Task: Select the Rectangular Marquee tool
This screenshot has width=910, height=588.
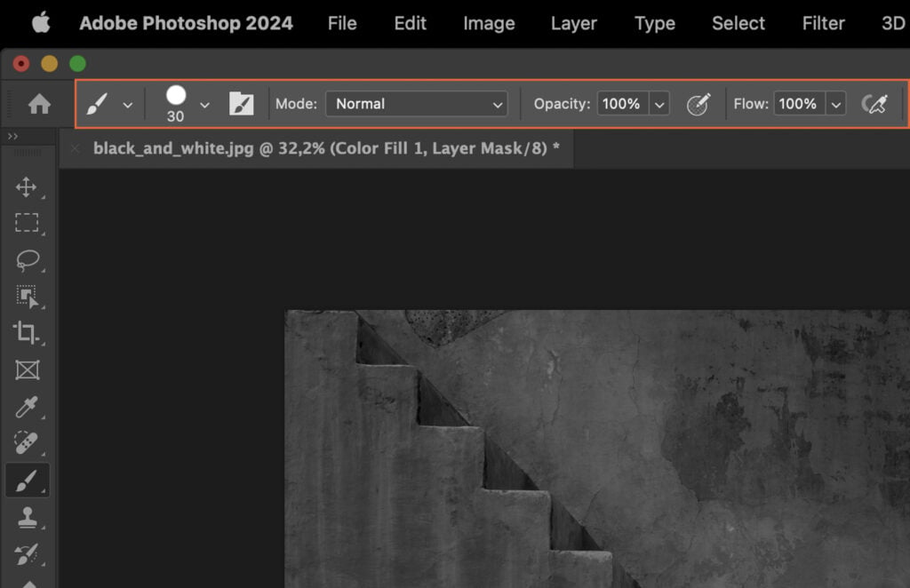Action: (x=28, y=224)
